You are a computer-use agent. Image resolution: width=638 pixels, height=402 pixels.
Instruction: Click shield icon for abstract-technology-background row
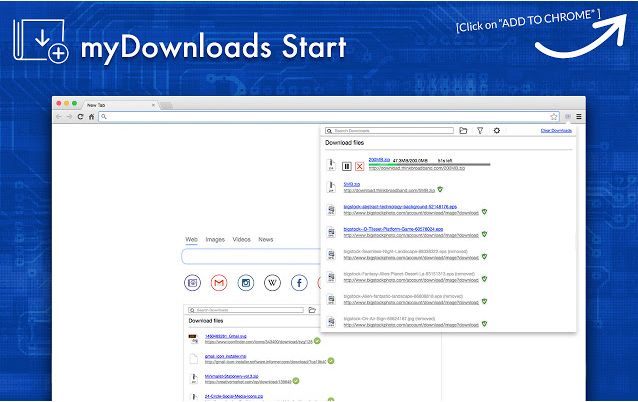click(x=484, y=212)
